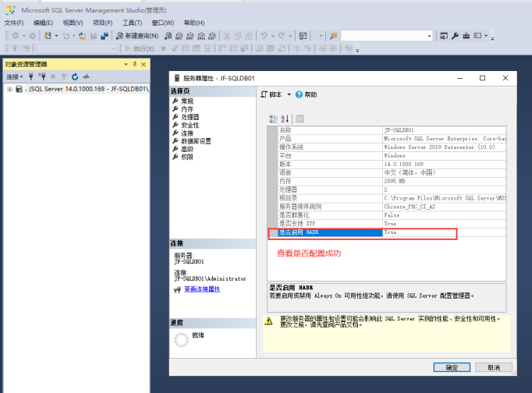Click the cut scissors toolbar icon
Image resolution: width=532 pixels, height=393 pixels.
click(227, 36)
